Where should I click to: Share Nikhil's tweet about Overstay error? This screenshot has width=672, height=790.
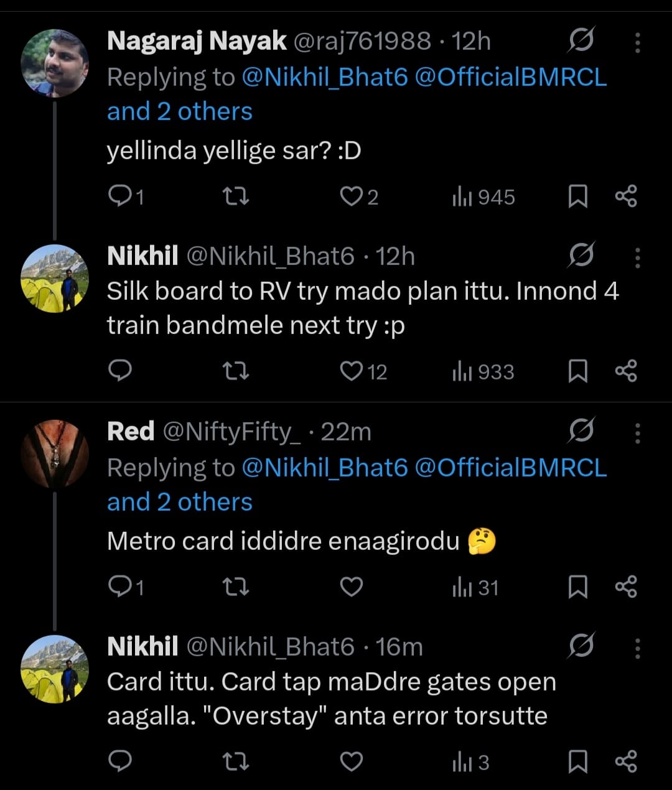(625, 761)
